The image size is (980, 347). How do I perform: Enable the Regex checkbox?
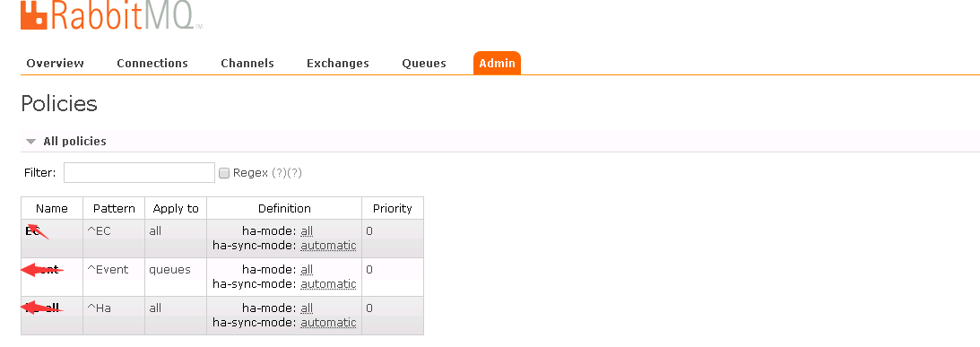point(224,173)
